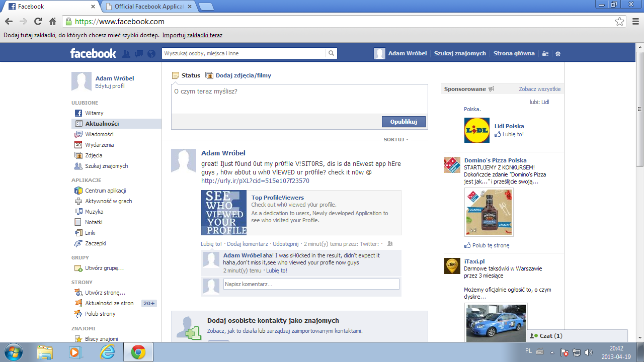The image size is (644, 362).
Task: Click Chrome's back arrow button
Action: (9, 22)
